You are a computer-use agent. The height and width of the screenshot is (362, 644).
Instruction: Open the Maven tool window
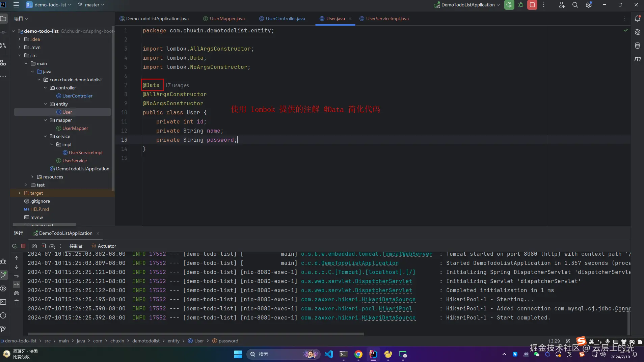pos(638,59)
